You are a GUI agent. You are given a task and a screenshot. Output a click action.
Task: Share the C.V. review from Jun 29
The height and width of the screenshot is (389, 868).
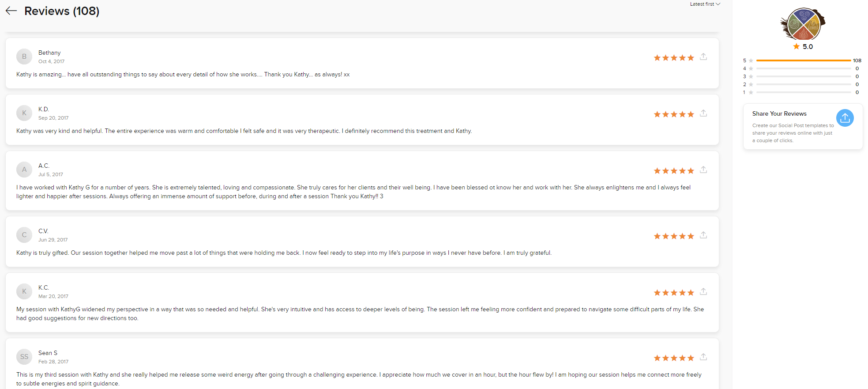[x=703, y=235]
